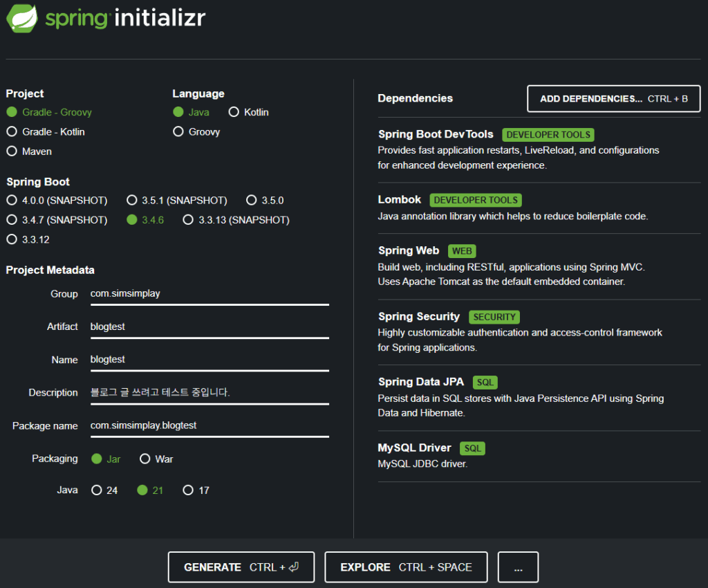This screenshot has height=588, width=708.
Task: Click the Spring Boot DevTools dependency title
Action: (436, 134)
